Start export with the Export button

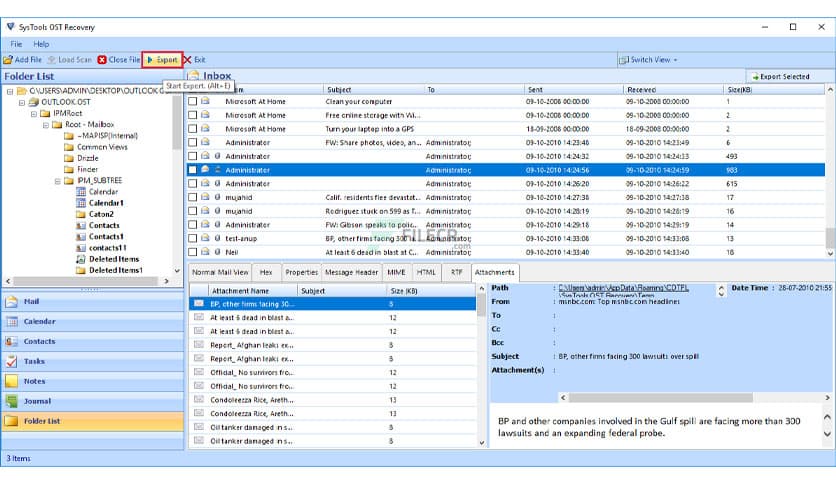click(163, 60)
